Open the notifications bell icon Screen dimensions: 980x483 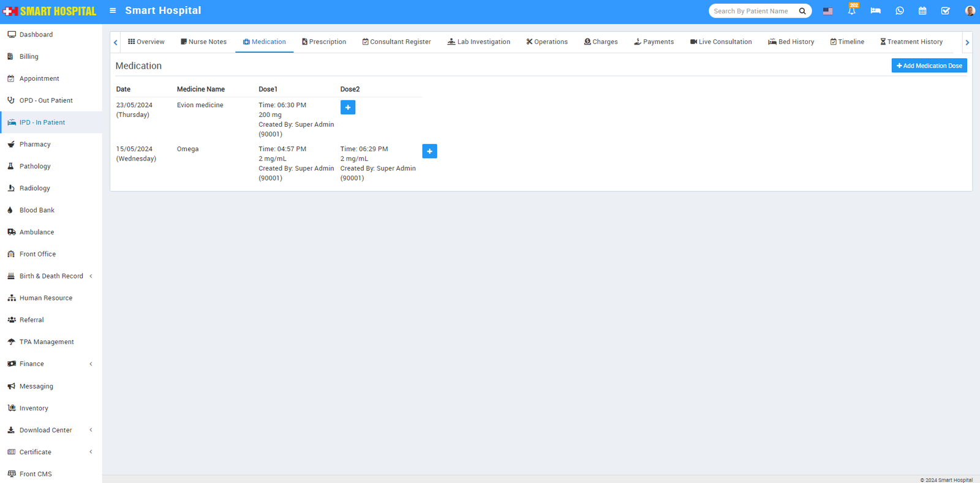coord(851,11)
